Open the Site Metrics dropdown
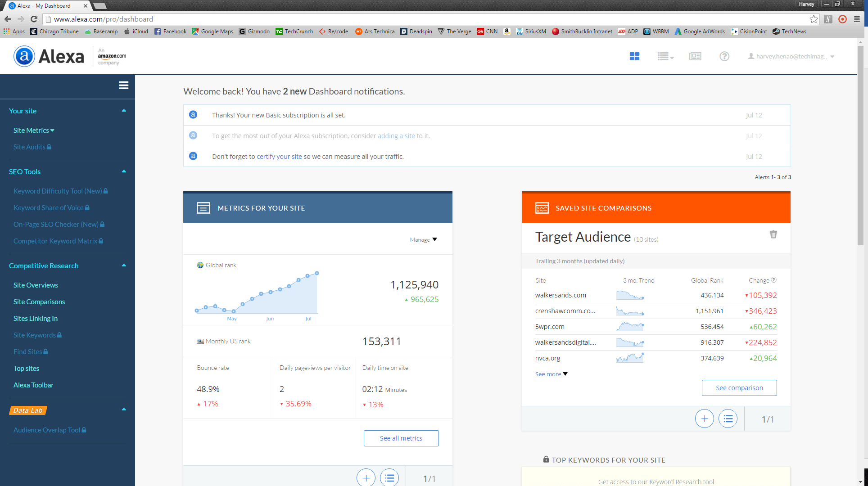 point(34,130)
